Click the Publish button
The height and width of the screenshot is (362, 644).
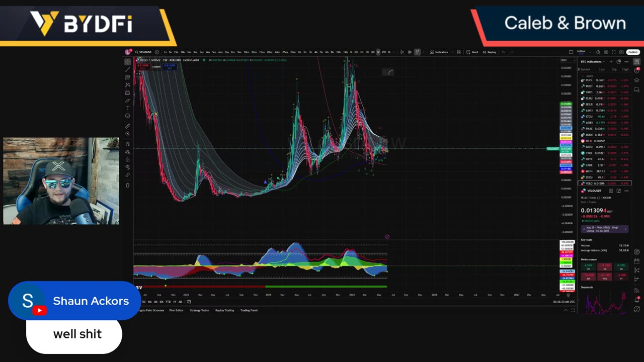pyautogui.click(x=633, y=52)
